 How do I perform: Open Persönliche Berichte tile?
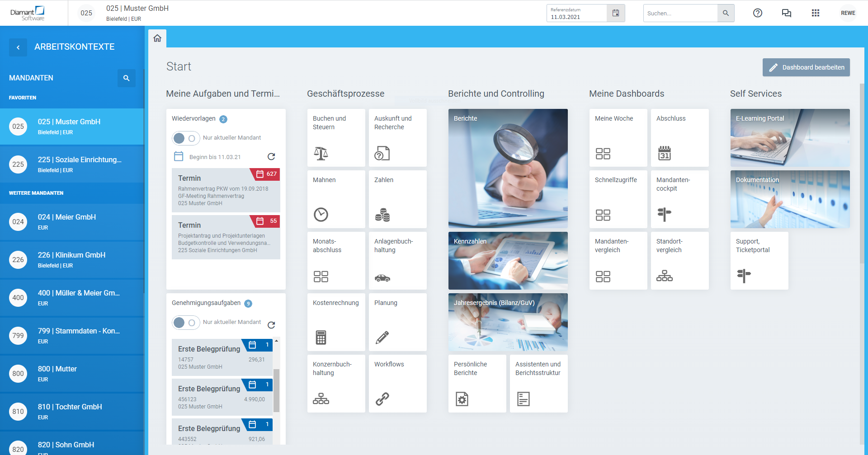477,384
